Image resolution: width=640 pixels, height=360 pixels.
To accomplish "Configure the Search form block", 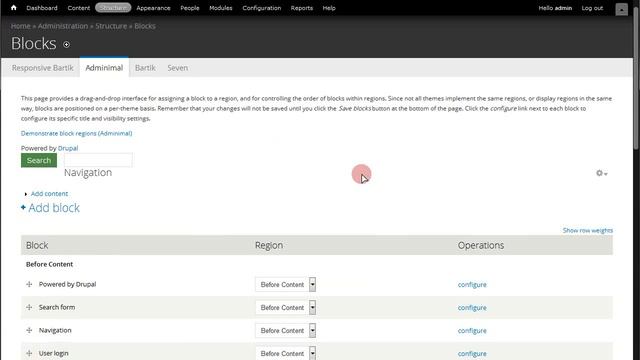I will (x=472, y=307).
